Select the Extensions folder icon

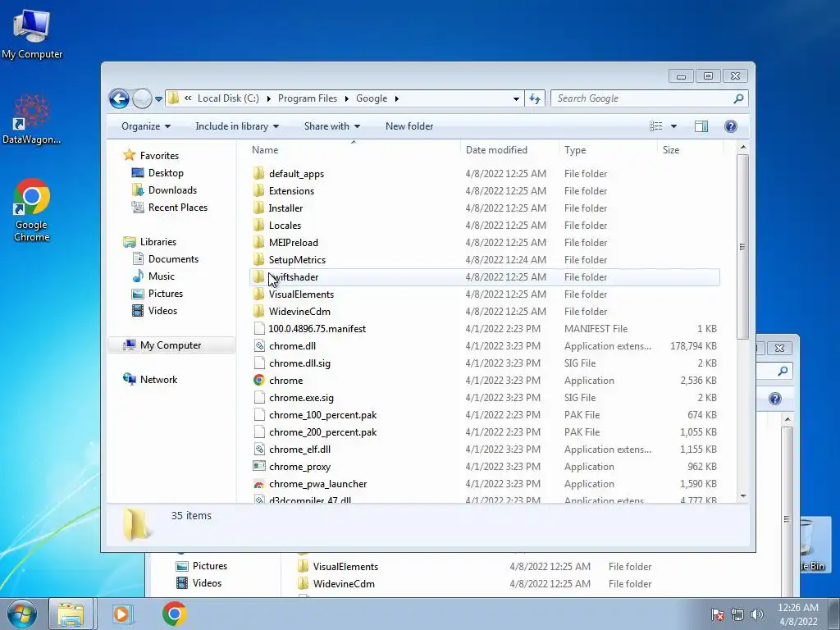[258, 190]
